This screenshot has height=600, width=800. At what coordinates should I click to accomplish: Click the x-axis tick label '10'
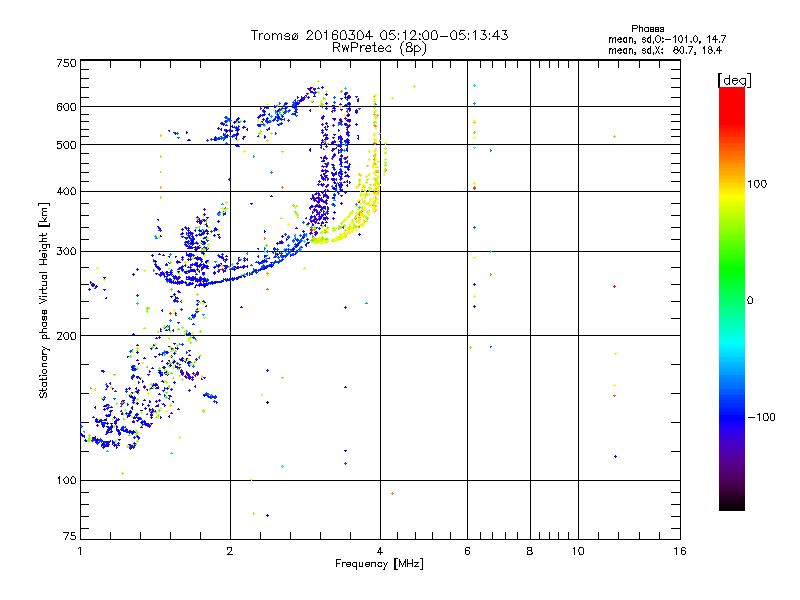[x=578, y=551]
